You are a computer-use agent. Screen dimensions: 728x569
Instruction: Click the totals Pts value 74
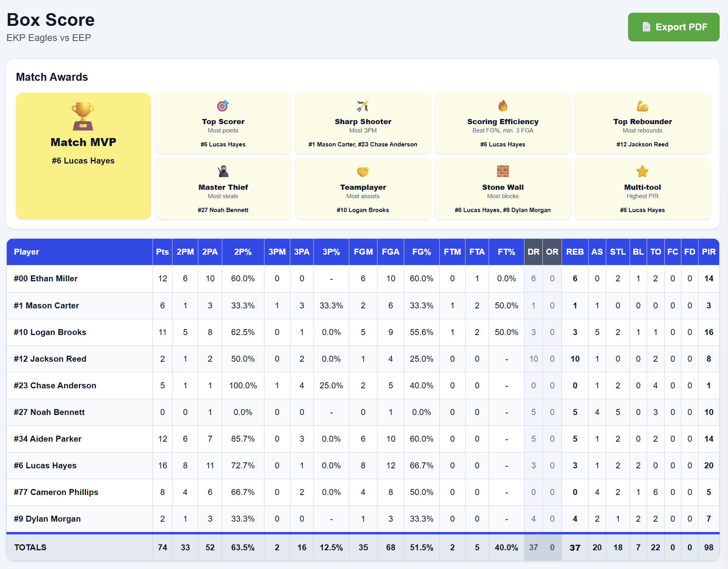pos(162,548)
